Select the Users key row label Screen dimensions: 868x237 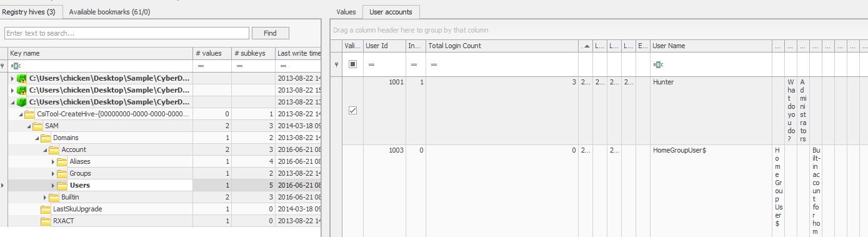[79, 185]
